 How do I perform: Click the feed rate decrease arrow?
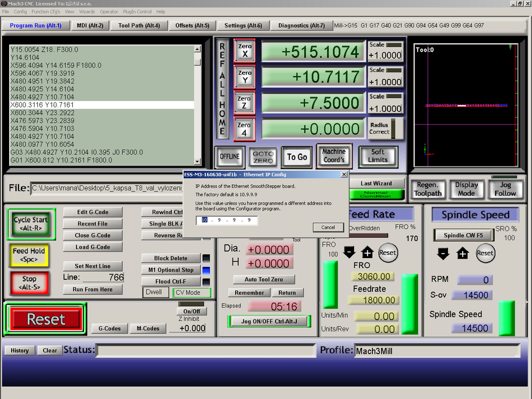[349, 253]
